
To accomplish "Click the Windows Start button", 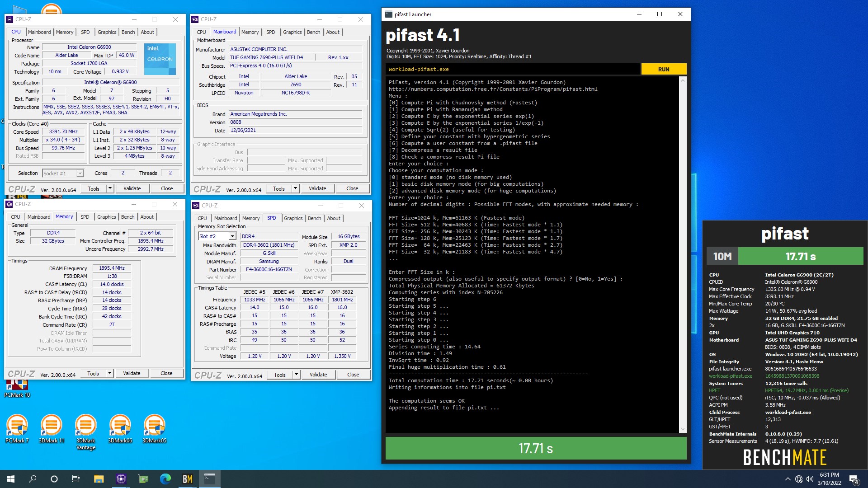I will coord(11,479).
